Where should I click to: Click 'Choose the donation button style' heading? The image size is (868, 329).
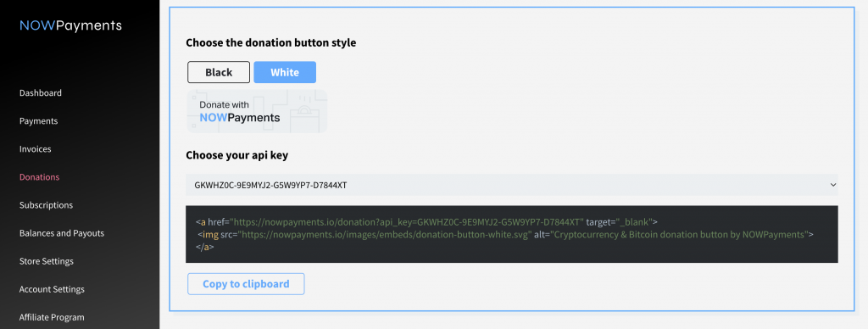[270, 42]
